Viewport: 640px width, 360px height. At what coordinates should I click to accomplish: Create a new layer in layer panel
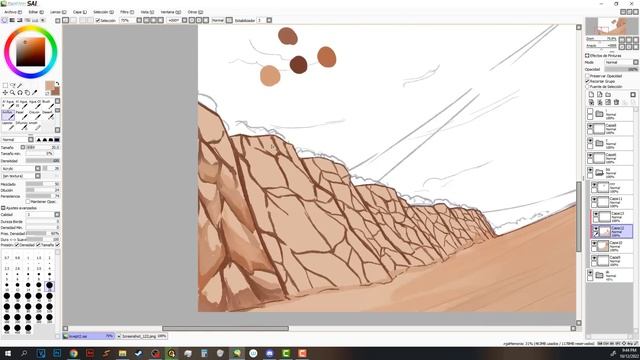coord(591,95)
